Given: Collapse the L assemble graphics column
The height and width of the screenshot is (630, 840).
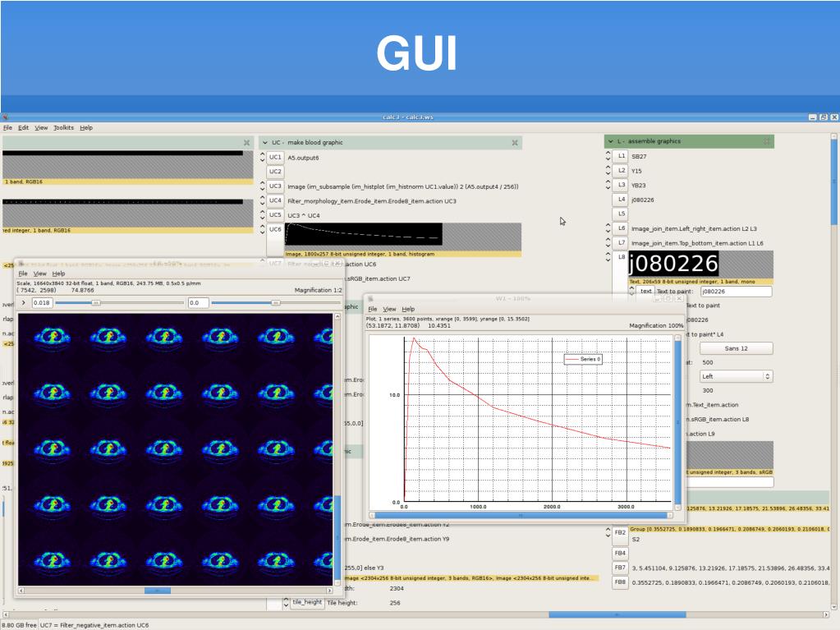Looking at the screenshot, I should 610,141.
